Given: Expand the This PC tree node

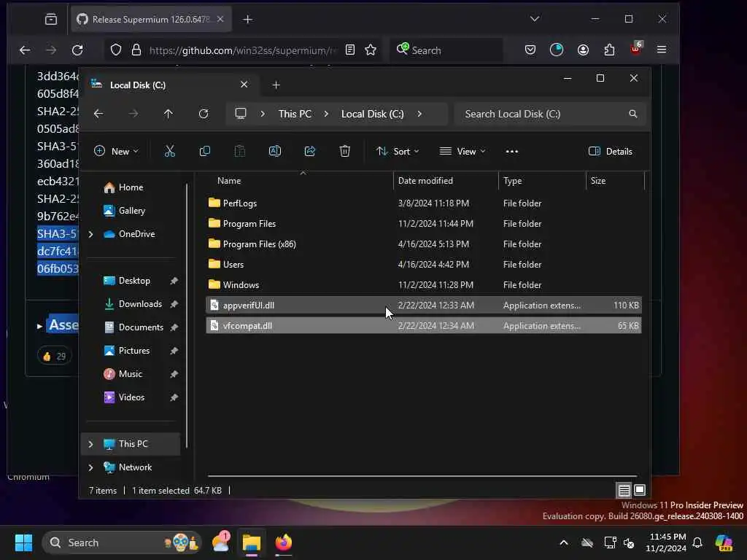Looking at the screenshot, I should (90, 444).
